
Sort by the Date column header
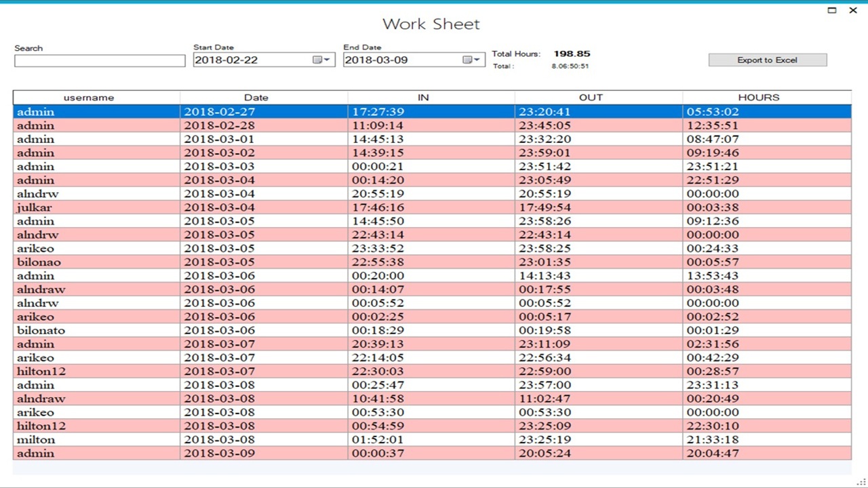256,98
